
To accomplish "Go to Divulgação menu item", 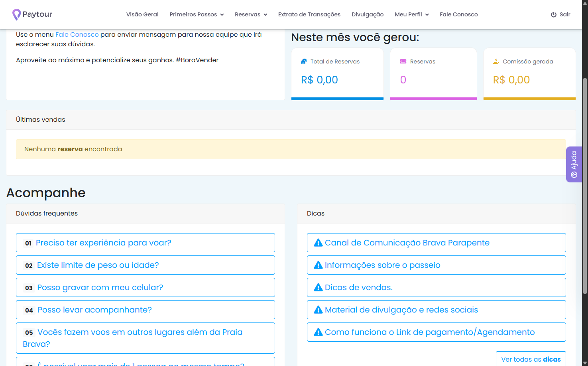I will point(368,14).
